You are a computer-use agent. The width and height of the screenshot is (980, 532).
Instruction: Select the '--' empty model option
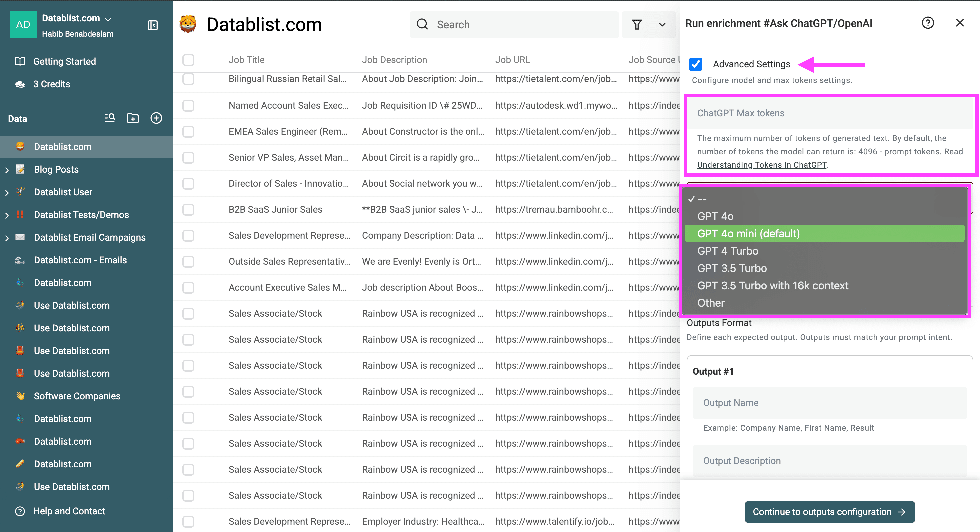(824, 199)
